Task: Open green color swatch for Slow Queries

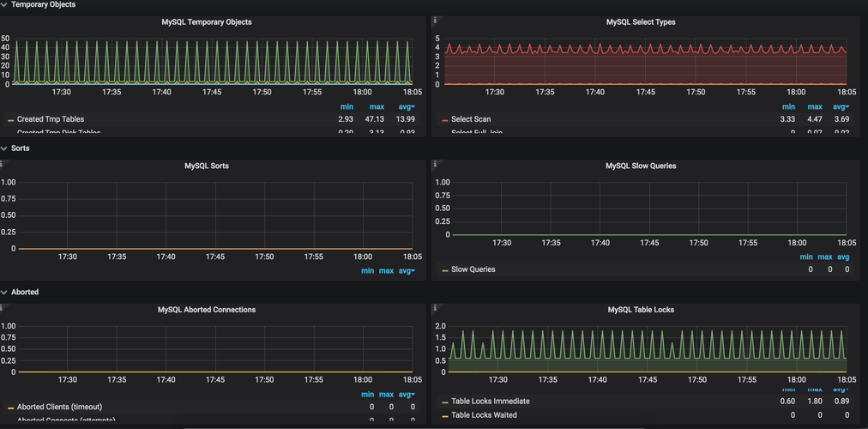Action: [x=445, y=270]
